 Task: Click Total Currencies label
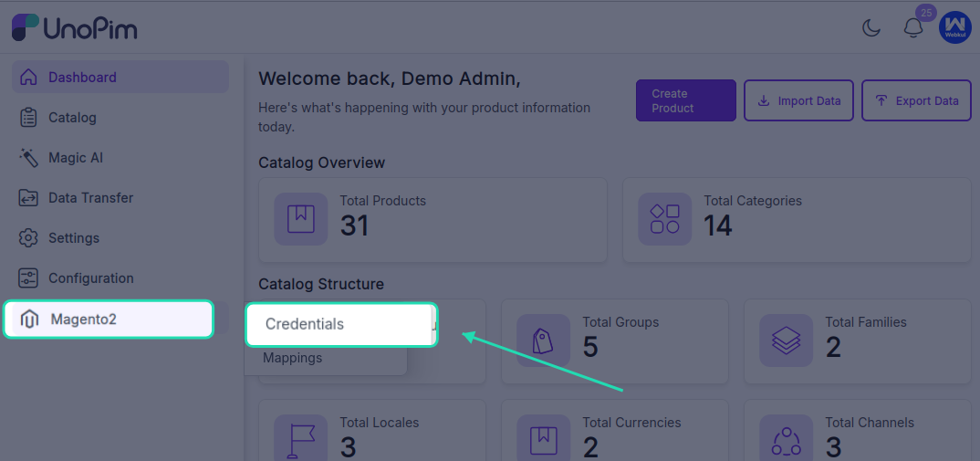(631, 423)
